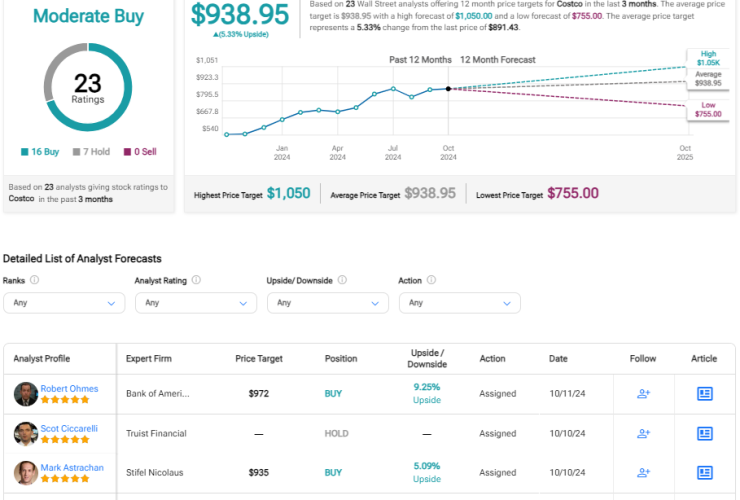
Task: Click the HOLD position for Truist Financial
Action: coord(336,433)
